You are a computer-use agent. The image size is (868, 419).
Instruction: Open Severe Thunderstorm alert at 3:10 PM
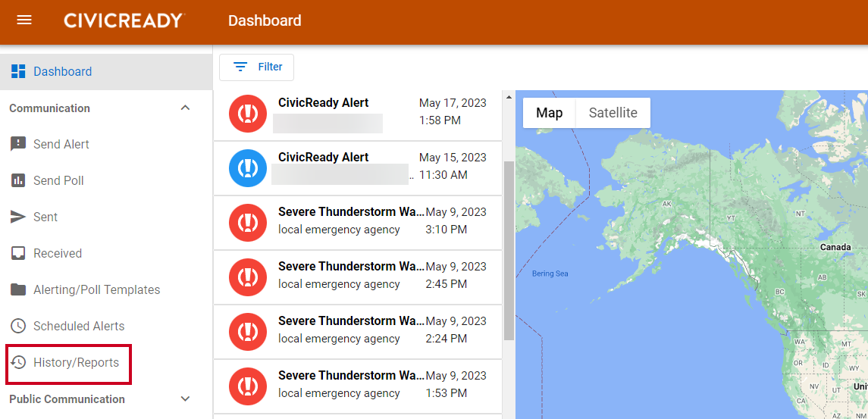pyautogui.click(x=358, y=223)
